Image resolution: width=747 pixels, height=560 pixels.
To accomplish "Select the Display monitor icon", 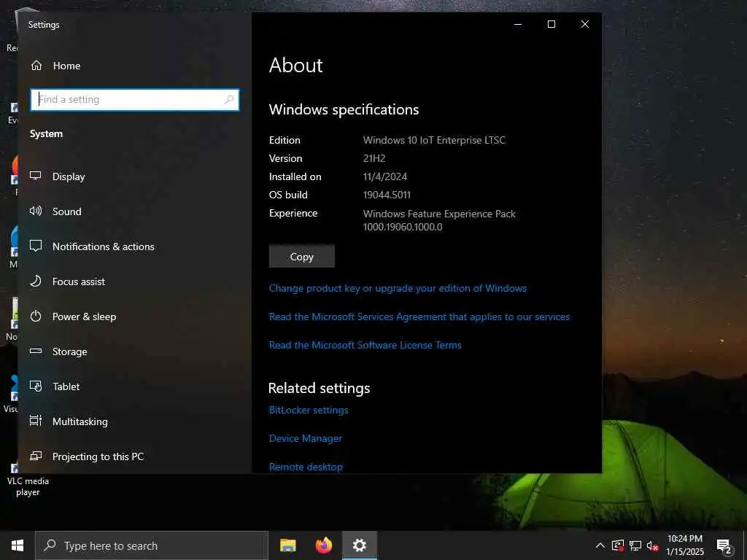I will click(x=36, y=176).
